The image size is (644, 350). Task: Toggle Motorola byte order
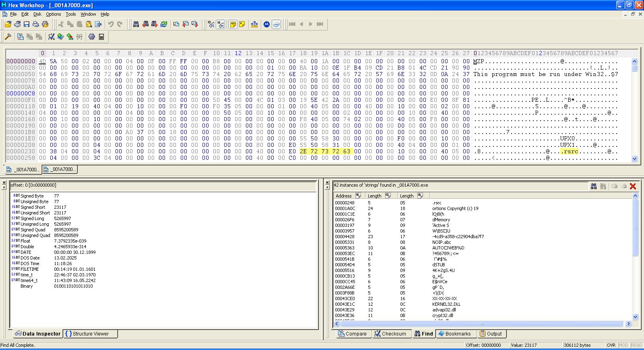pos(266,24)
